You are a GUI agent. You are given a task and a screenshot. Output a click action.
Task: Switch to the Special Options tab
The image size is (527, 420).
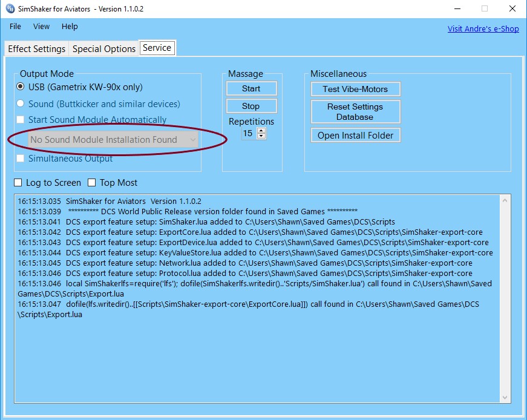click(x=104, y=49)
